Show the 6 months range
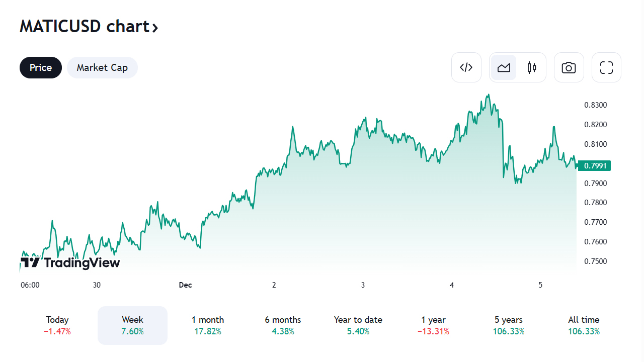Screen dimensions: 644x362 coord(283,325)
